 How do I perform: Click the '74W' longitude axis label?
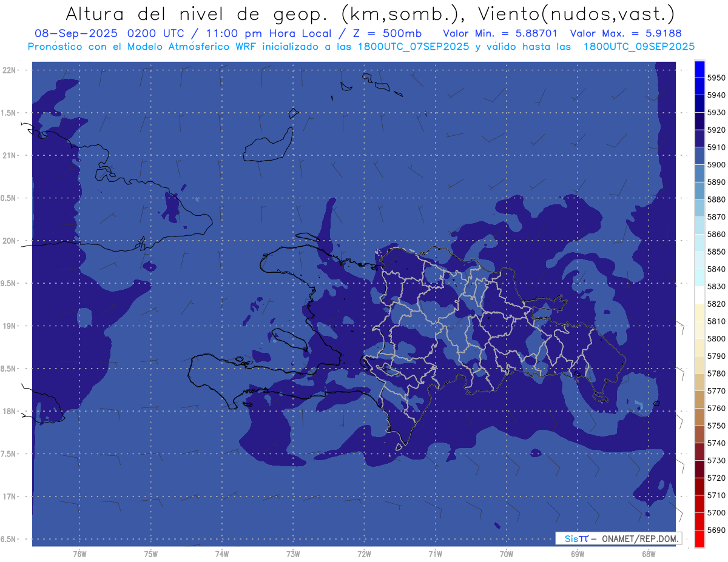tap(221, 554)
